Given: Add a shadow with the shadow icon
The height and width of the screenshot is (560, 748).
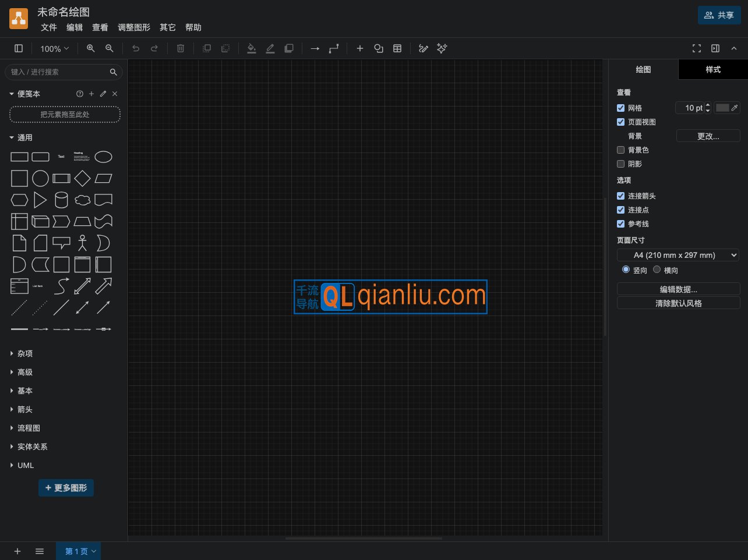Looking at the screenshot, I should [289, 48].
